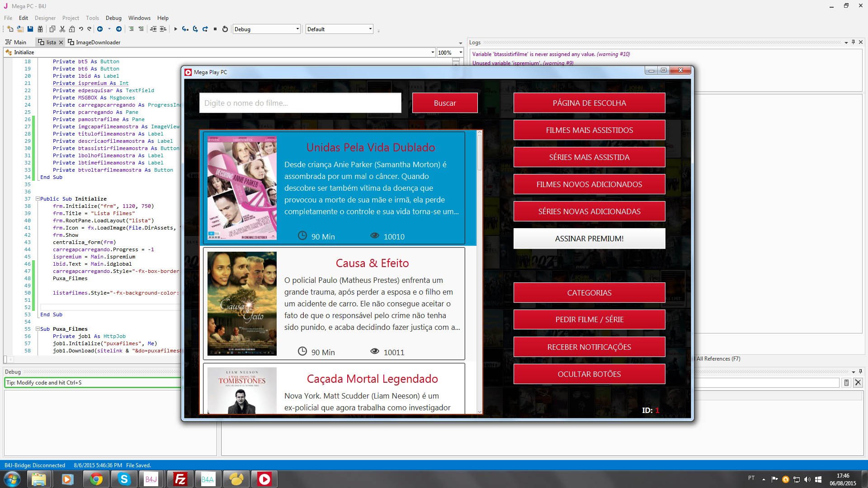Expand the Initialize sub selector dropdown
This screenshot has height=488, width=868.
(x=432, y=52)
